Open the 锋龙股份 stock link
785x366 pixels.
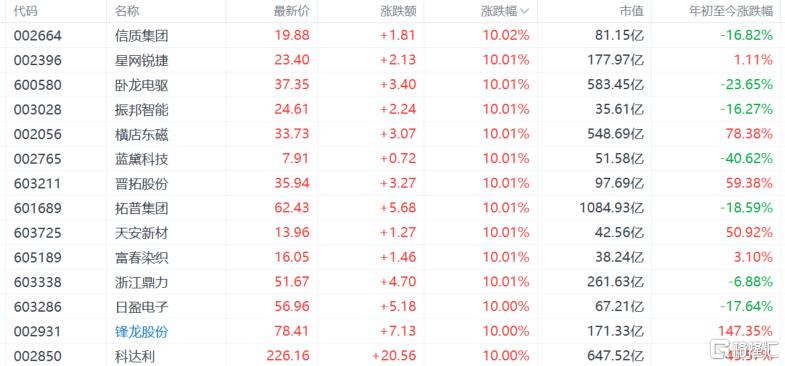[x=142, y=331]
